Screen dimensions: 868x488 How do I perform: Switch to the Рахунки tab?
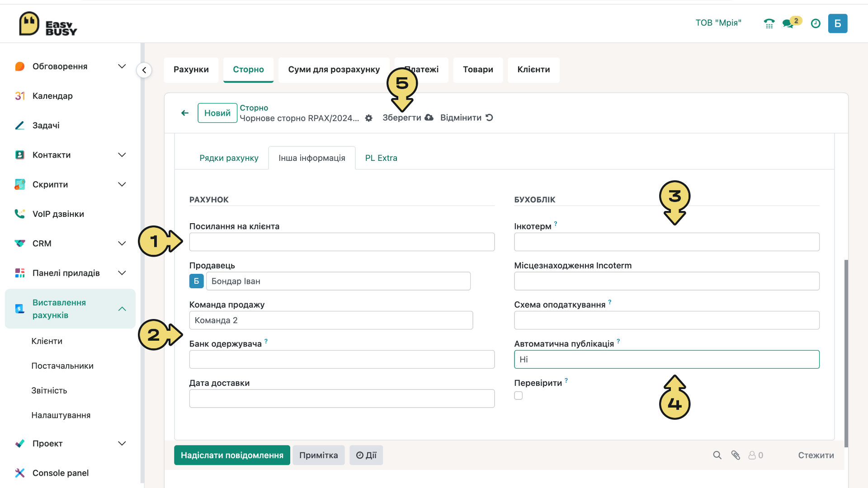(x=191, y=70)
